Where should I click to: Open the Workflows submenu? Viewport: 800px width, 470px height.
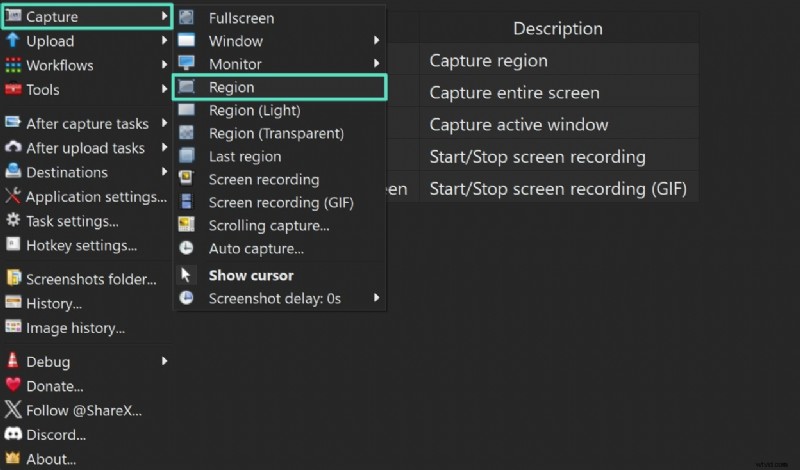[60, 65]
